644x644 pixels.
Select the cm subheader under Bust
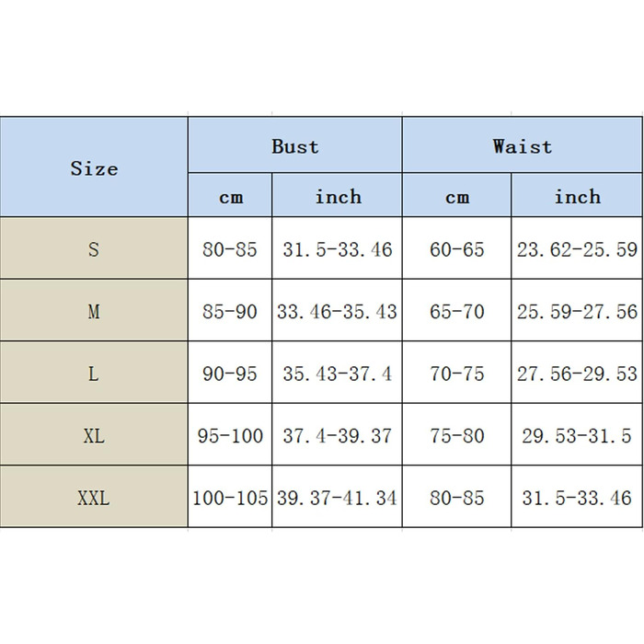click(230, 197)
